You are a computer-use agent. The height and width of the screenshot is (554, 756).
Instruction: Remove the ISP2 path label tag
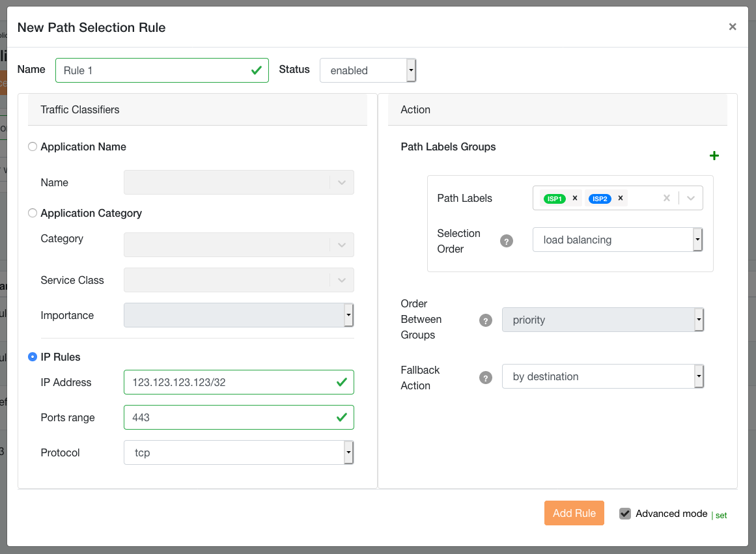620,199
